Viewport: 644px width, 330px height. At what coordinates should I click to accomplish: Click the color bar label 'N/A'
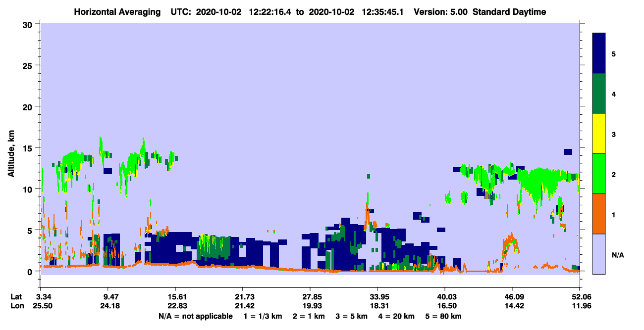[x=617, y=255]
